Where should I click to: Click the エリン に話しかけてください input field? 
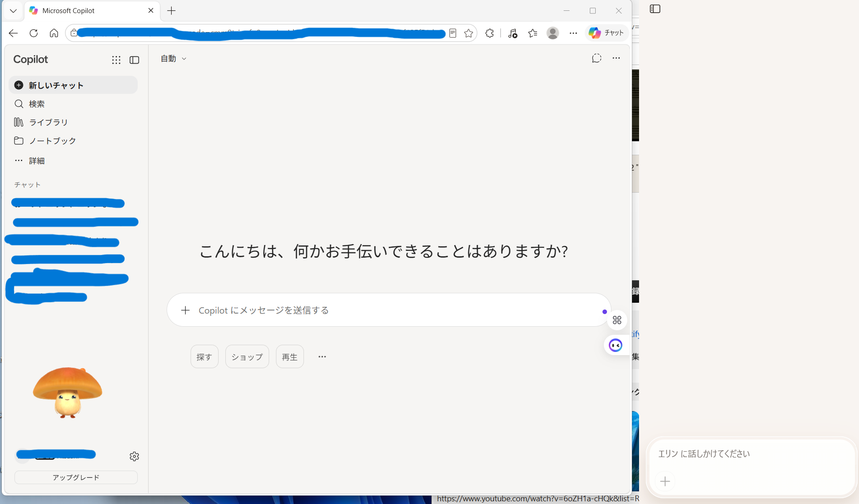tap(752, 454)
